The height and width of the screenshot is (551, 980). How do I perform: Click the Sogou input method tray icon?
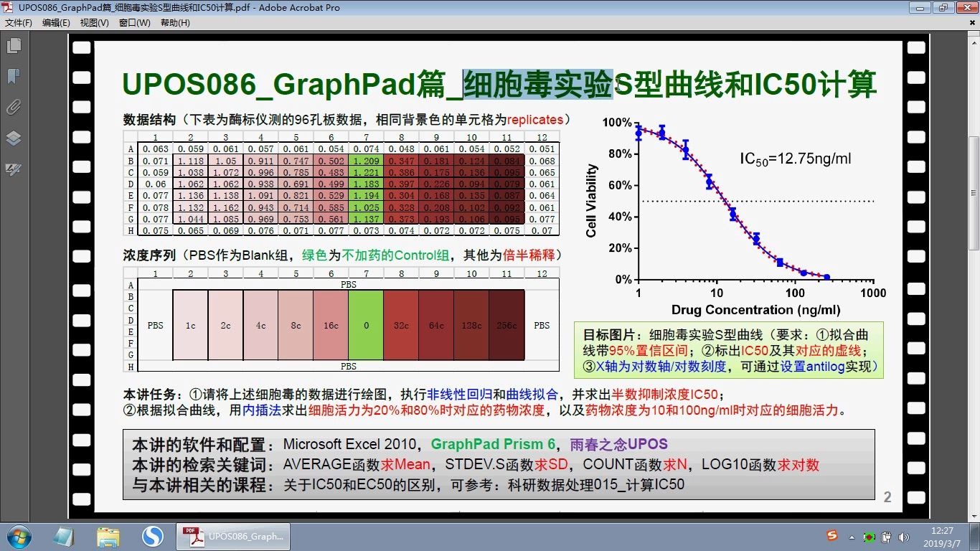(x=832, y=536)
